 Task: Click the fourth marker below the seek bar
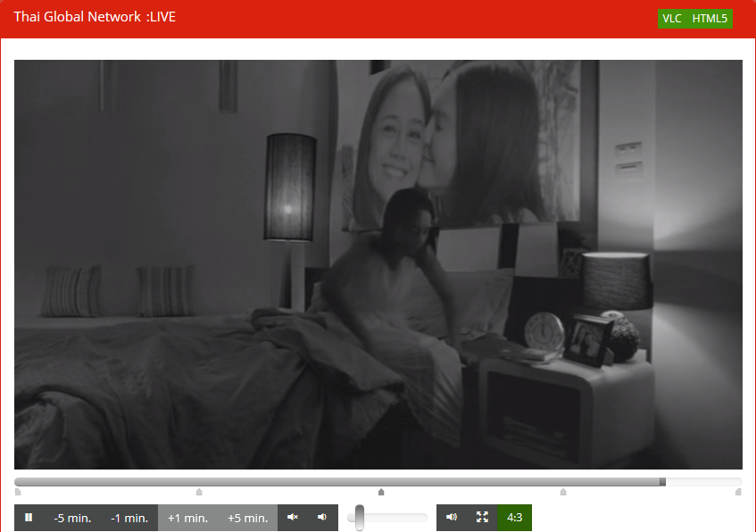[x=563, y=492]
